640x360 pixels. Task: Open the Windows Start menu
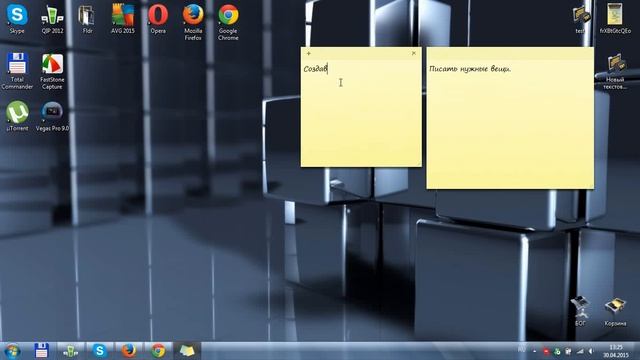[x=12, y=351]
